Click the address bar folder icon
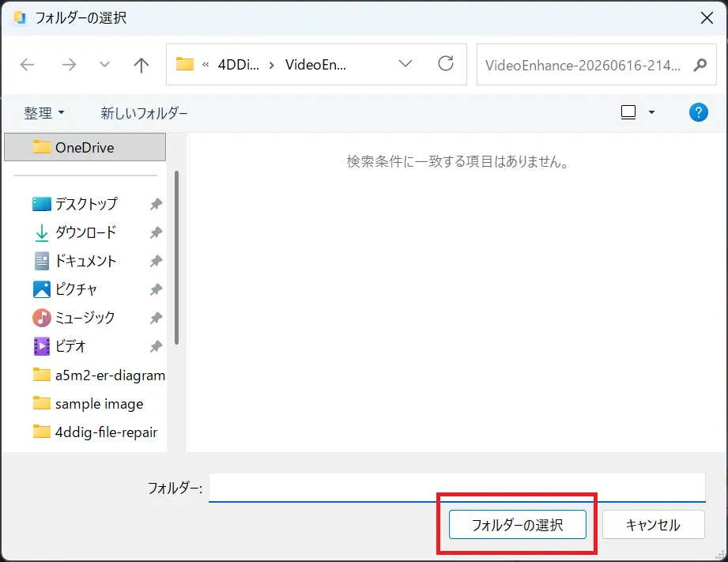The height and width of the screenshot is (562, 728). coord(185,64)
